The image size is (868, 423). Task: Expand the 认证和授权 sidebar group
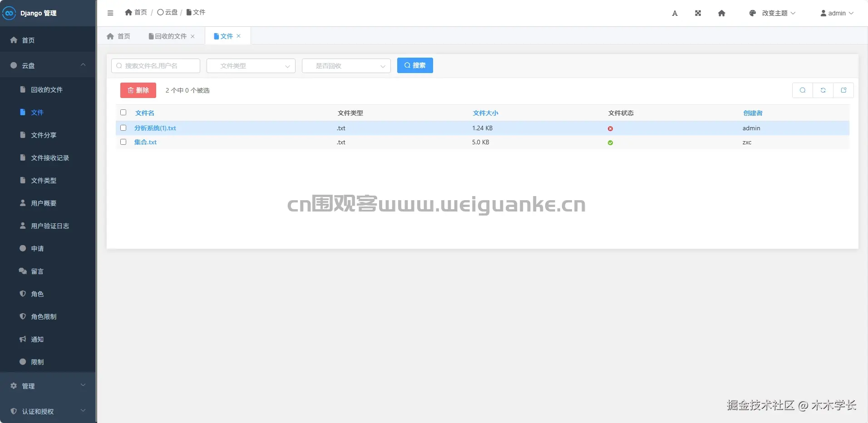pos(48,411)
